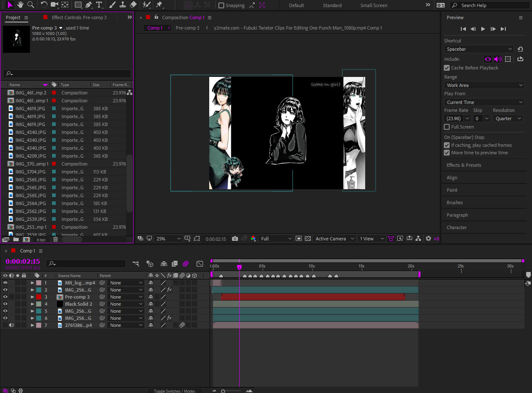Select the Unified Camera tool

pyautogui.click(x=54, y=5)
